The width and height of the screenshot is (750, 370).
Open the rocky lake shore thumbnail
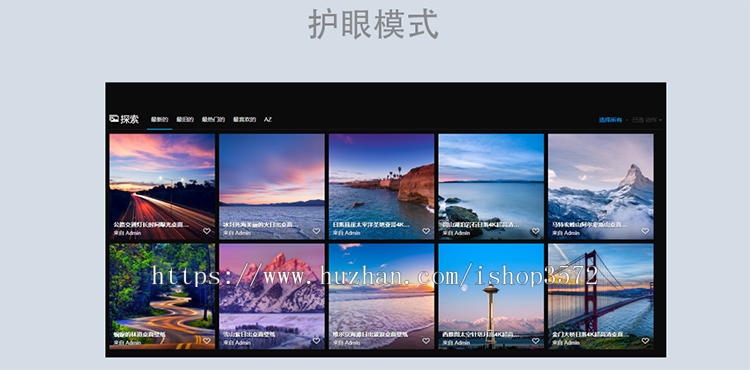pyautogui.click(x=491, y=186)
